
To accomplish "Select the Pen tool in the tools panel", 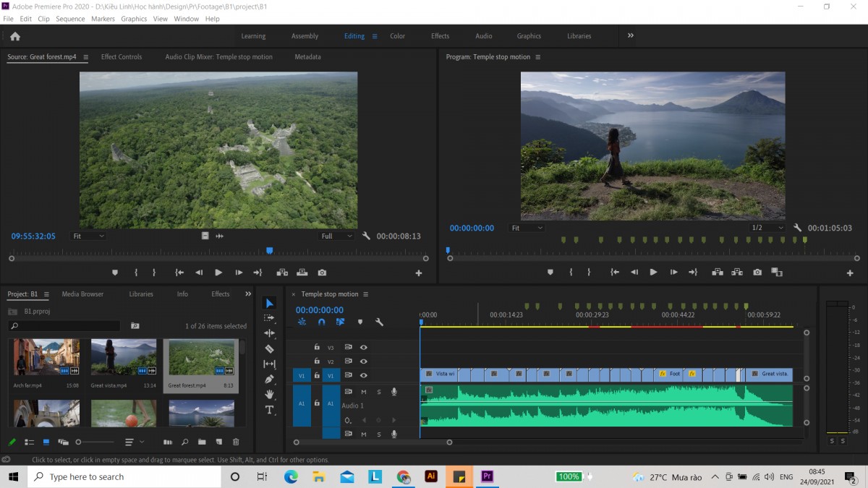I will [x=269, y=379].
